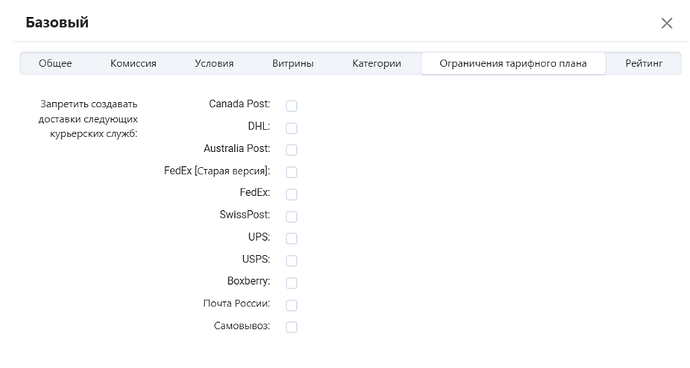Close the Базовый dialog with the X icon
690x368 pixels.
pyautogui.click(x=667, y=23)
